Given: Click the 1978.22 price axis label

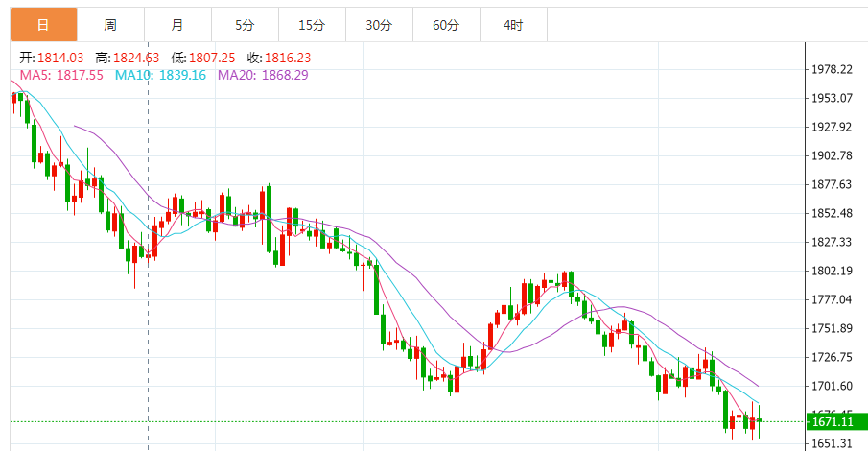Looking at the screenshot, I should click(832, 69).
